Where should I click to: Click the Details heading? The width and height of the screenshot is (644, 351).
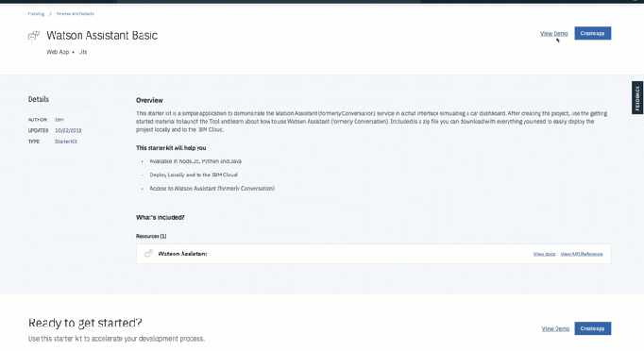39,99
